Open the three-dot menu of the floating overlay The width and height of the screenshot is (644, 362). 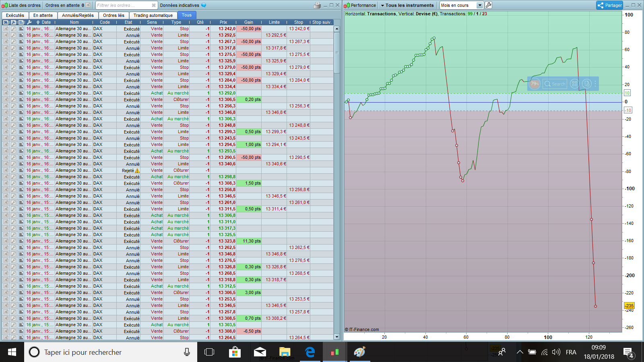click(x=595, y=84)
